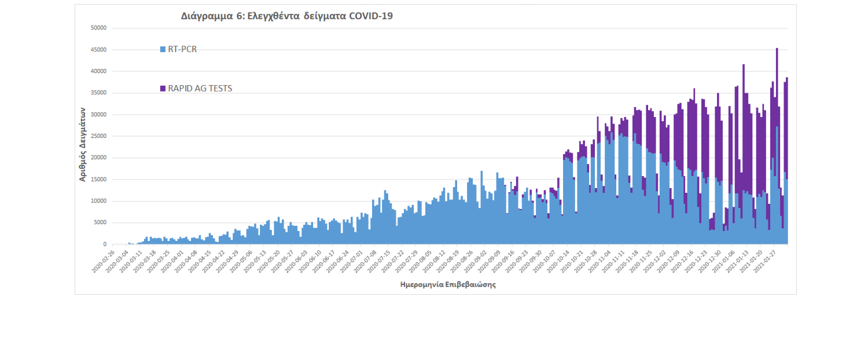Select the x-axis title Ημερομηνία Επιβεβαίωσης

448,285
